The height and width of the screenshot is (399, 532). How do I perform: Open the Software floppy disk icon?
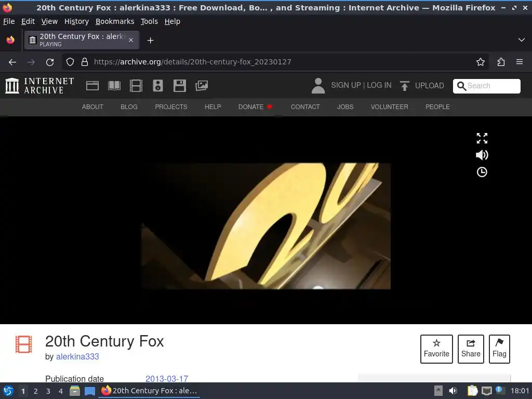[x=179, y=86]
